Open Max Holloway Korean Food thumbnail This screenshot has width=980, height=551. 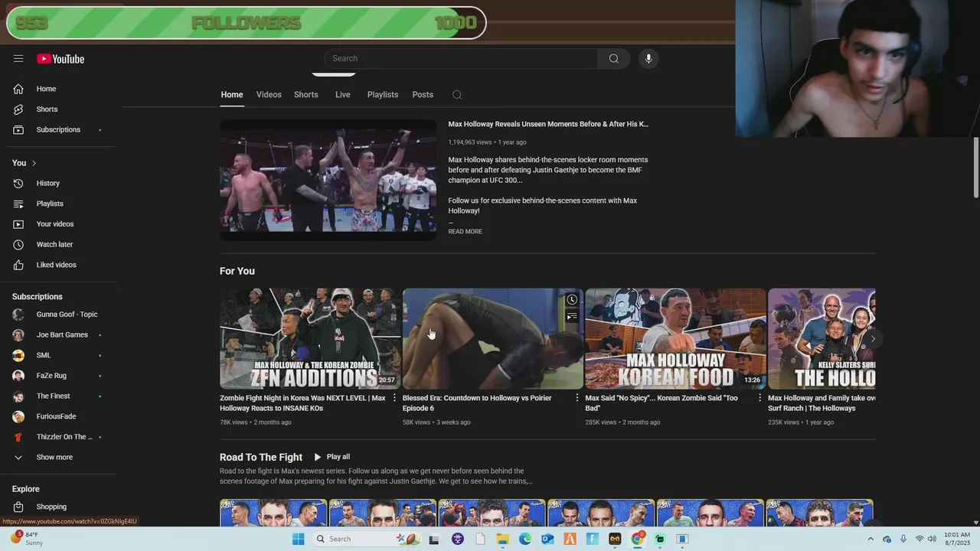click(675, 339)
